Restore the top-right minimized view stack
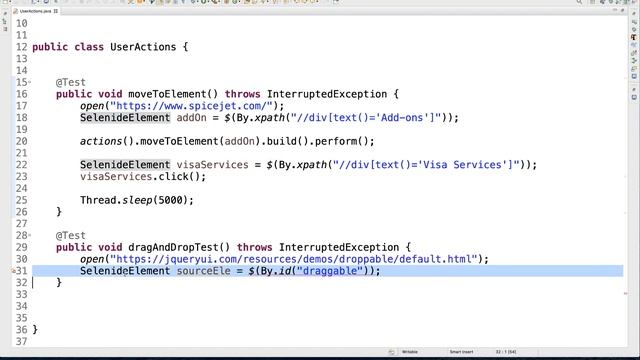The height and width of the screenshot is (360, 640). [x=634, y=14]
